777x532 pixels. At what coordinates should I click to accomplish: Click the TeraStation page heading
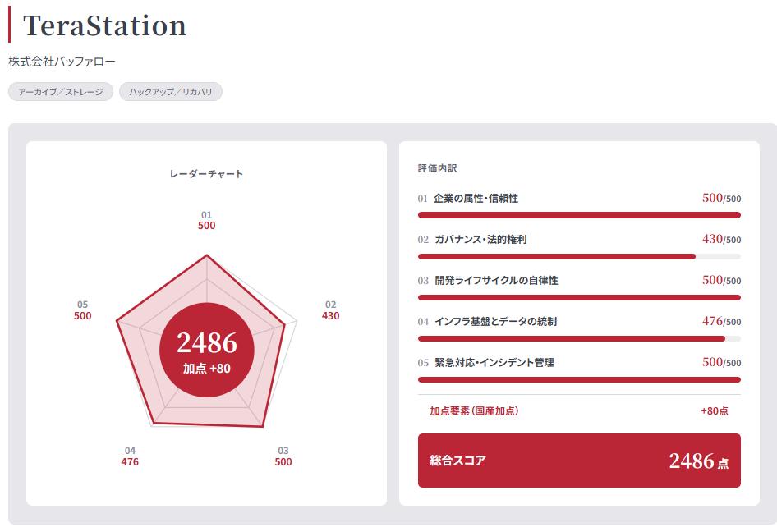click(104, 25)
